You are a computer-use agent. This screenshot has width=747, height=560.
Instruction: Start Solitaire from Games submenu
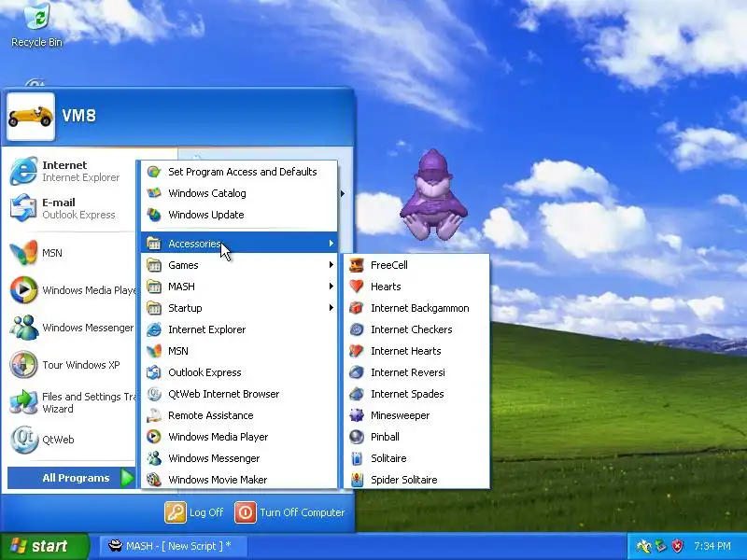pos(416,457)
